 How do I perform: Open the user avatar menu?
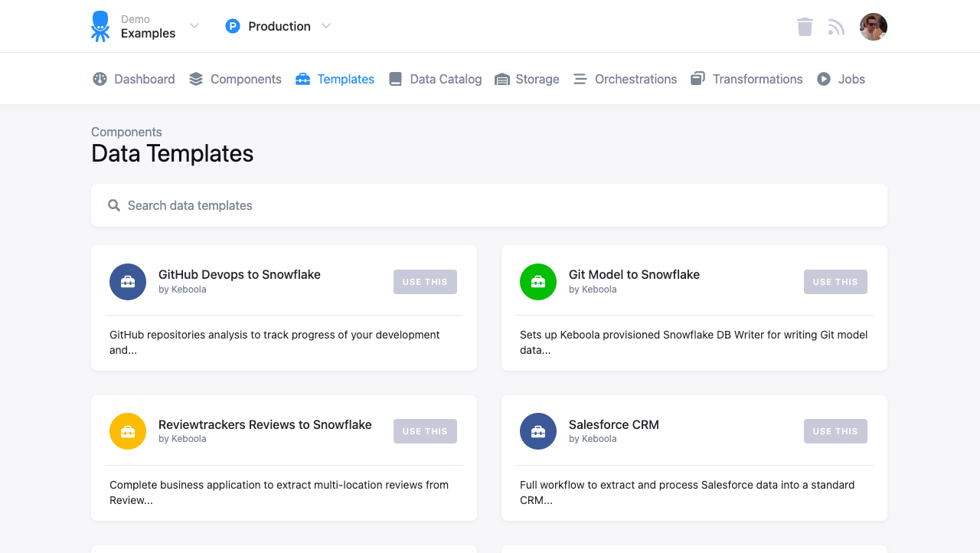point(874,27)
